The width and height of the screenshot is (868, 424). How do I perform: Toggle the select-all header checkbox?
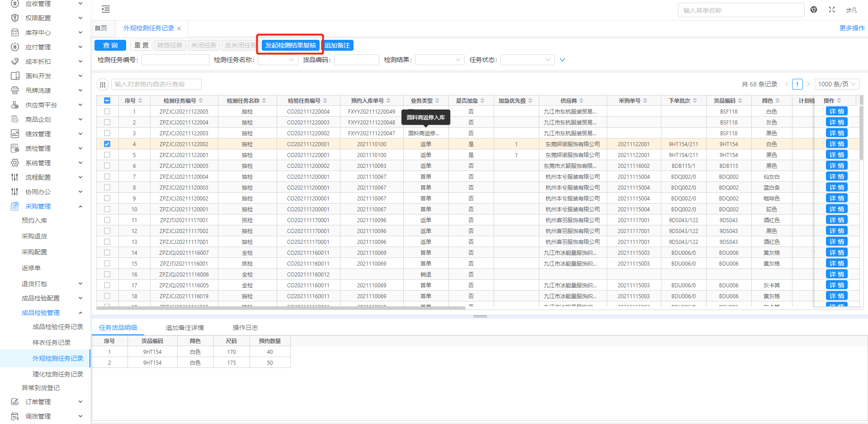(x=107, y=101)
